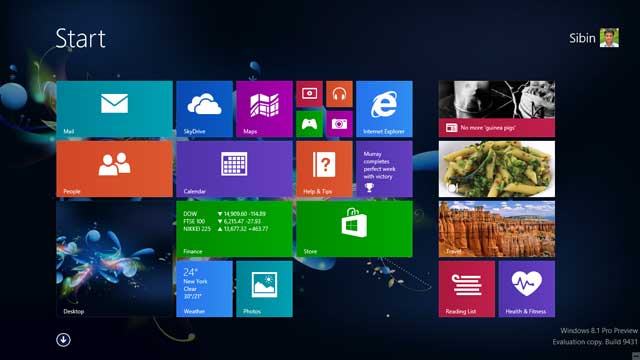Open News tile 'No more guinea pigs'

coord(497,109)
